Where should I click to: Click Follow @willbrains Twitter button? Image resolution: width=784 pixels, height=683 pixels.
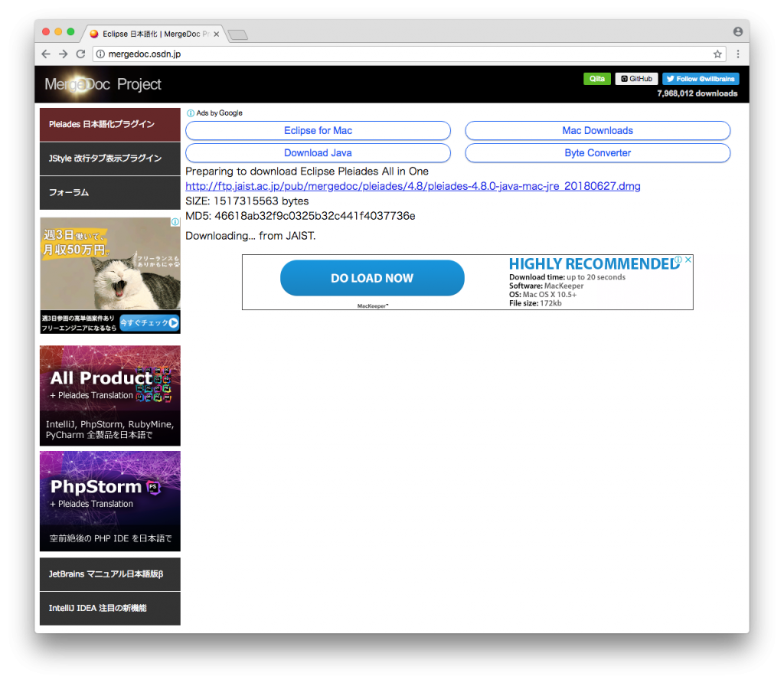click(x=701, y=79)
